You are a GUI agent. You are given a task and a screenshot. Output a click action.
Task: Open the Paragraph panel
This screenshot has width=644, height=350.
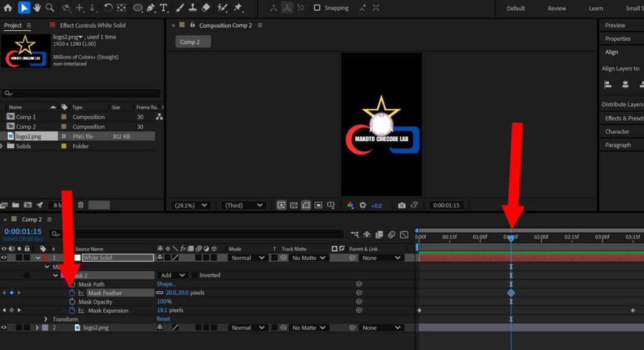pos(618,145)
